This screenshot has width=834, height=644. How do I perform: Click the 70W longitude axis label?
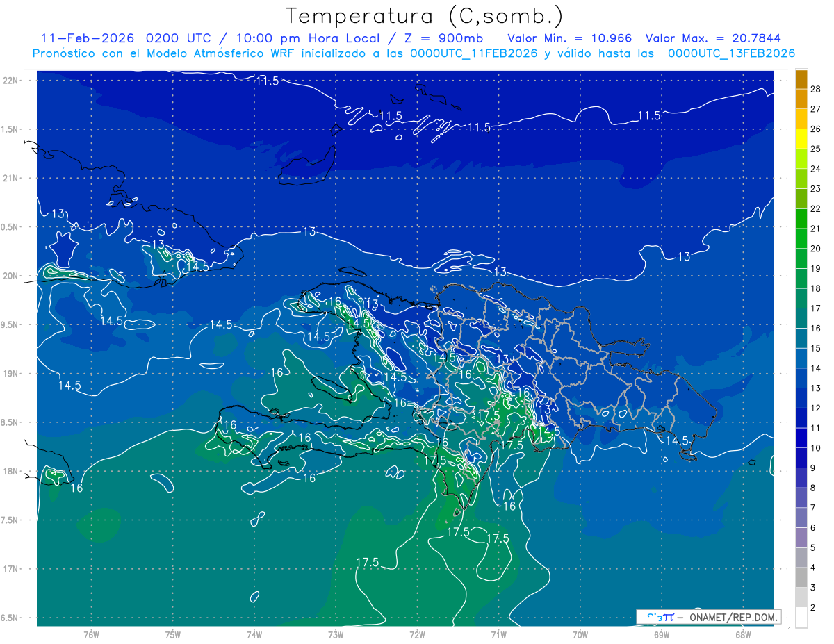pyautogui.click(x=580, y=634)
